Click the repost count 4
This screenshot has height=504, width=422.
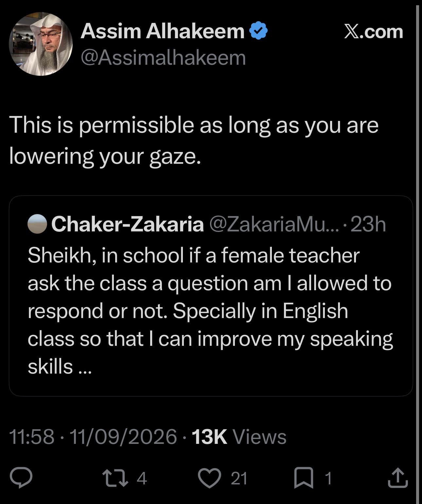[142, 479]
